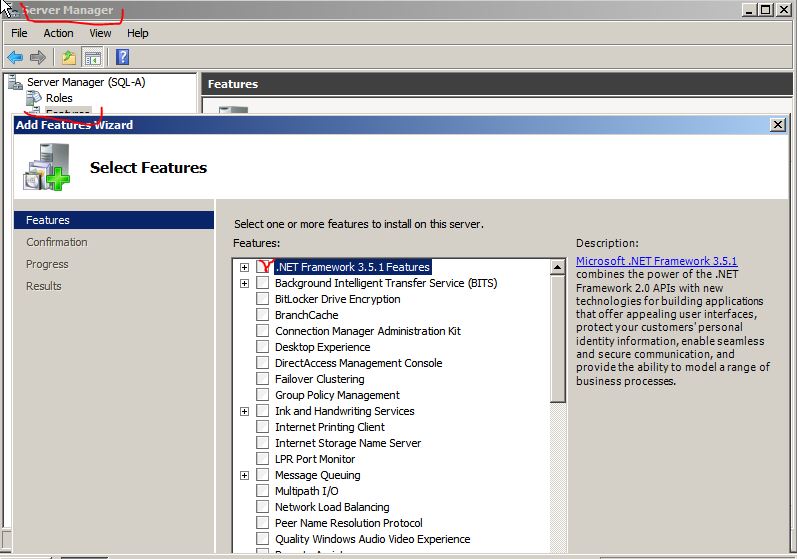This screenshot has height=559, width=797.
Task: Expand the Message Queuing node
Action: [x=244, y=476]
